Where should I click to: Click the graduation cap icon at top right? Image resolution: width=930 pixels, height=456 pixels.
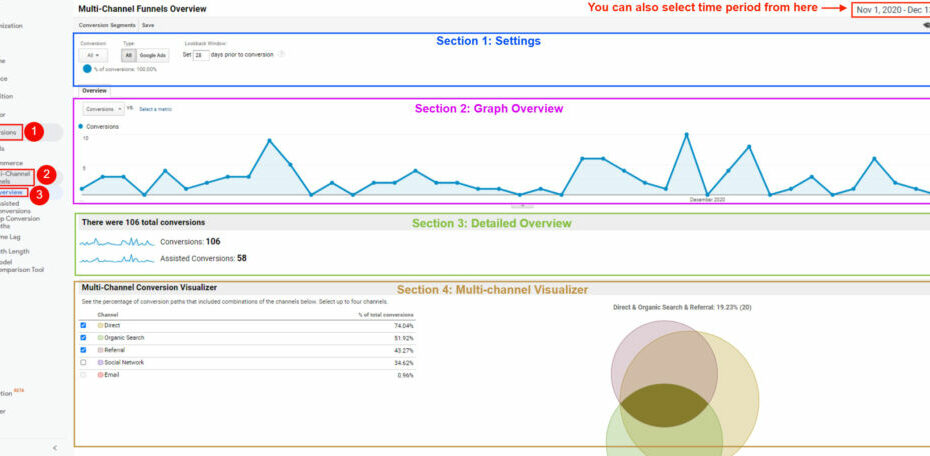pos(927,25)
